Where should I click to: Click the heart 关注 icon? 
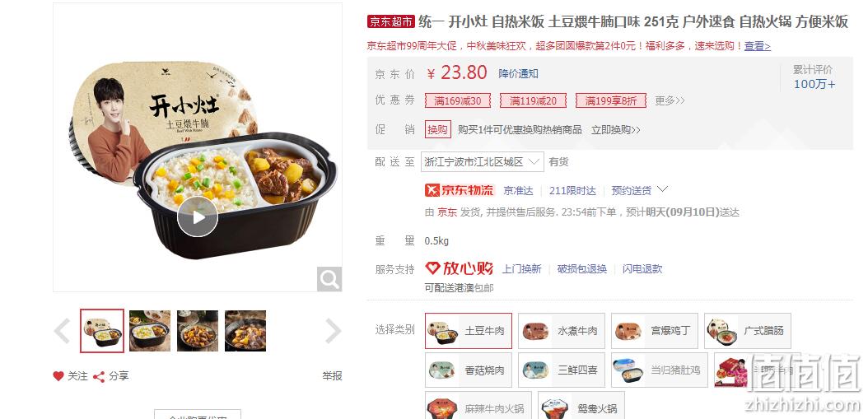tap(58, 376)
